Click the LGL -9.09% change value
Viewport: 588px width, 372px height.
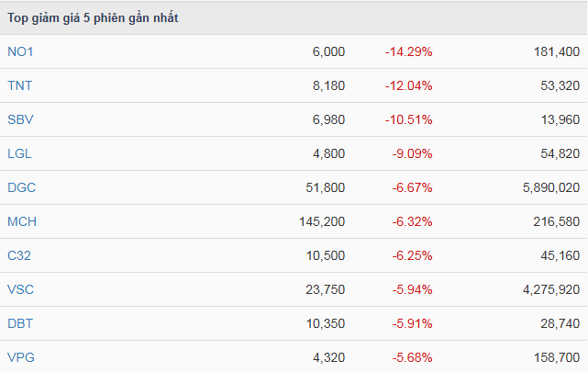click(x=411, y=154)
